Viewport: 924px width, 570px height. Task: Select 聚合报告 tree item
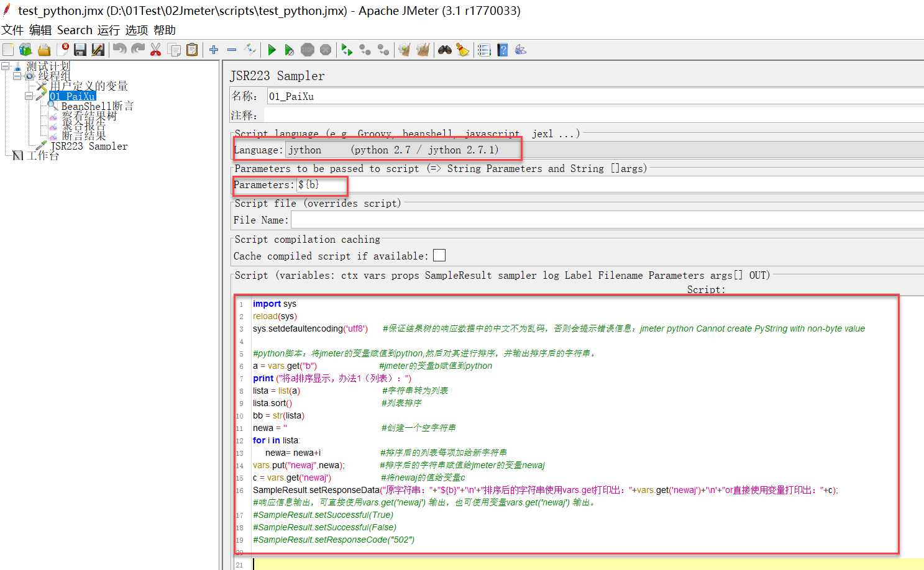pyautogui.click(x=83, y=126)
